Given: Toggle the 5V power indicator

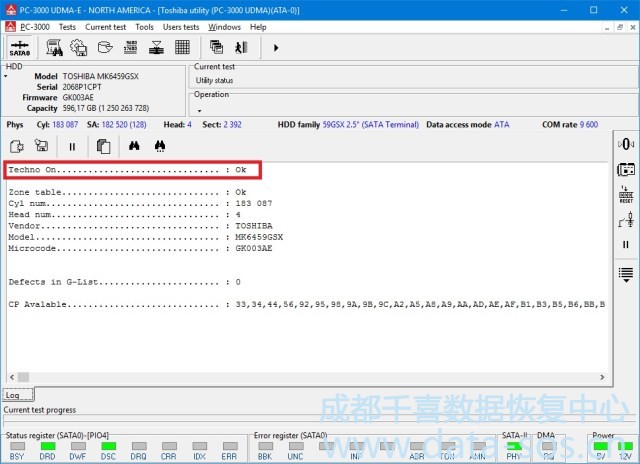Looking at the screenshot, I should [599, 445].
